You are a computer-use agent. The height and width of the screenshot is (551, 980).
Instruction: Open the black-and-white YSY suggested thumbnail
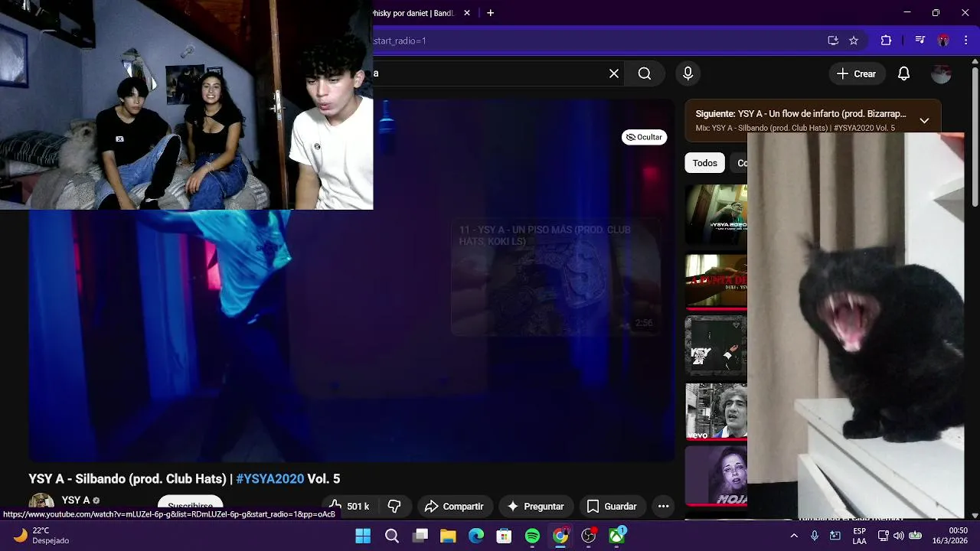point(716,344)
